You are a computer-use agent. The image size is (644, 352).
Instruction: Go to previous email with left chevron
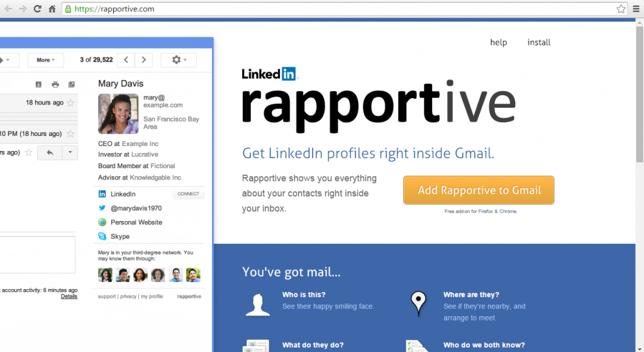[x=126, y=60]
